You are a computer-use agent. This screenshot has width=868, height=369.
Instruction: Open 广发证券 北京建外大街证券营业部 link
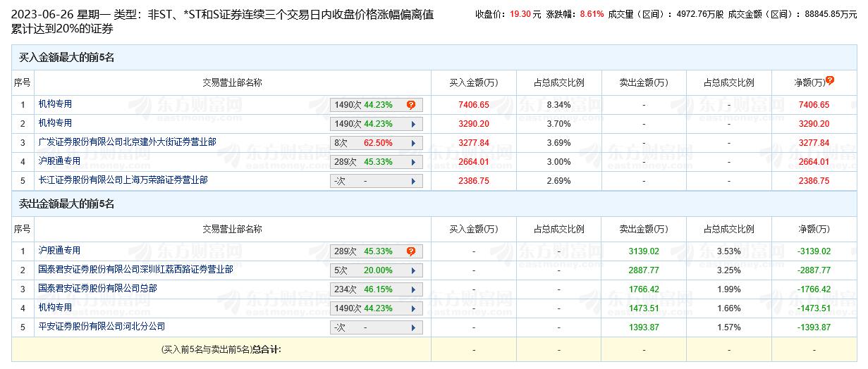pos(127,142)
